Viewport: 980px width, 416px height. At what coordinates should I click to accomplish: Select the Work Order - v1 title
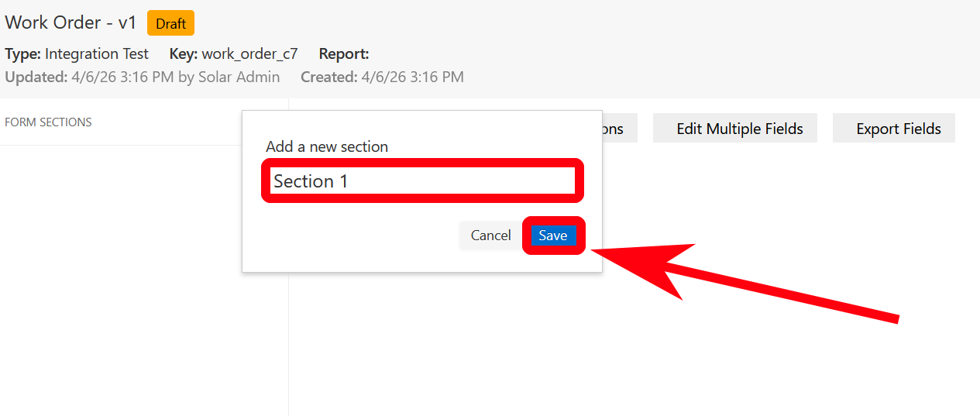click(x=70, y=23)
